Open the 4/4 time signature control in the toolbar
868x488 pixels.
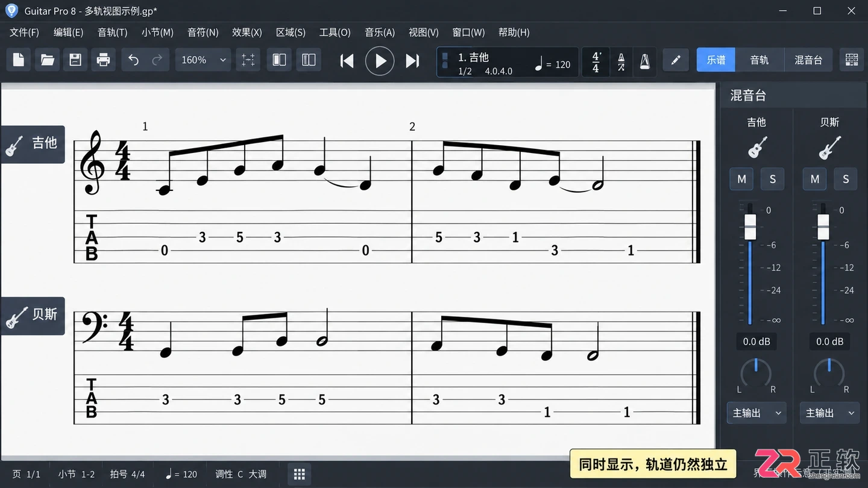pos(596,61)
